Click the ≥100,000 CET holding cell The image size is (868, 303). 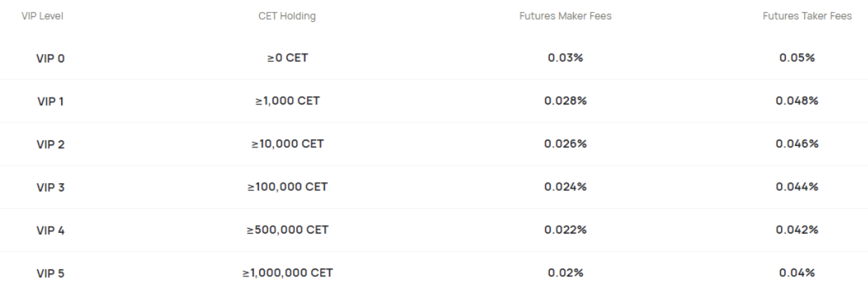click(287, 187)
